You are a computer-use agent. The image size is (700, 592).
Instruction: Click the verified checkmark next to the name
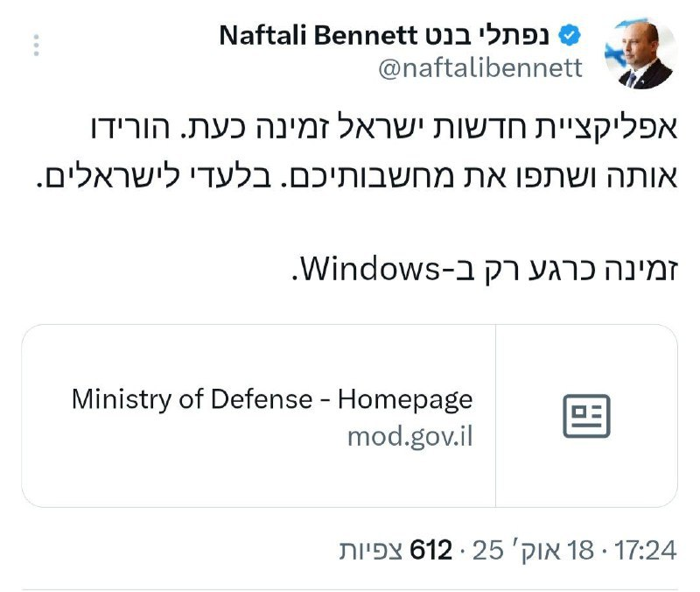(x=570, y=35)
